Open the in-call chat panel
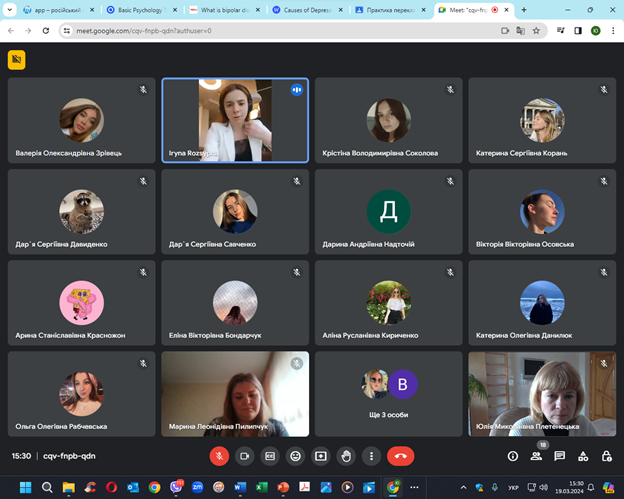This screenshot has width=624, height=499. 560,455
